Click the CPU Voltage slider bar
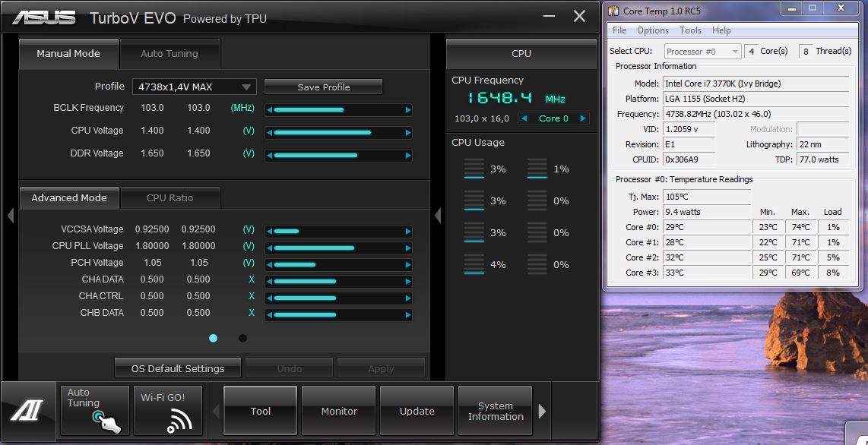This screenshot has height=445, width=868. (x=339, y=133)
